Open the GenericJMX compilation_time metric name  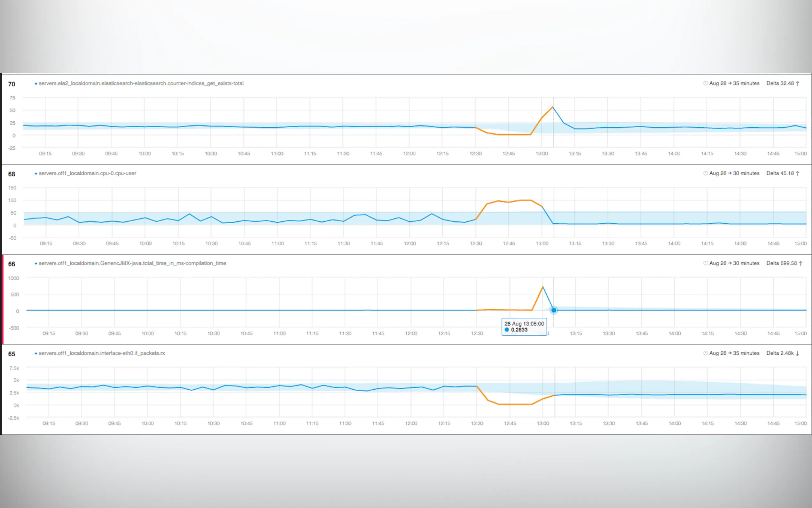point(132,263)
